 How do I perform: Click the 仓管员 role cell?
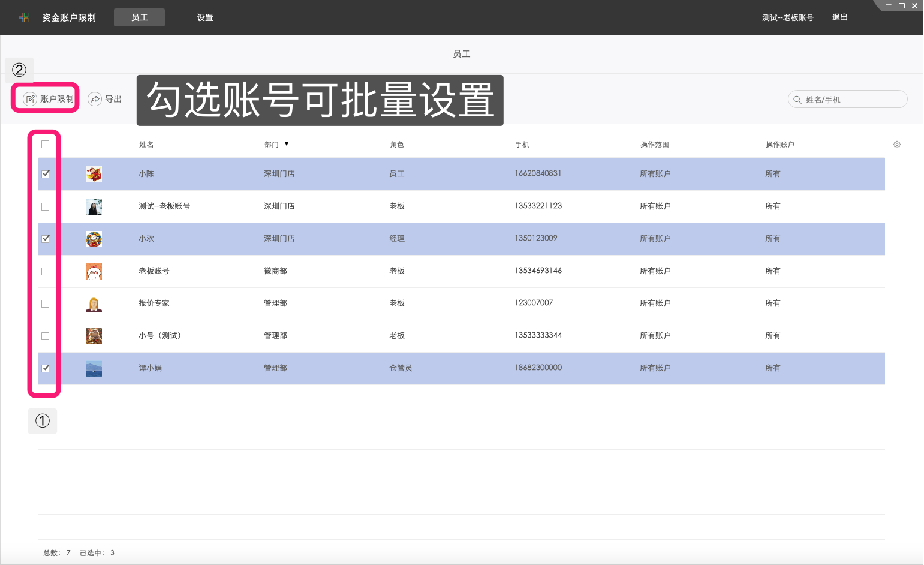pyautogui.click(x=401, y=368)
